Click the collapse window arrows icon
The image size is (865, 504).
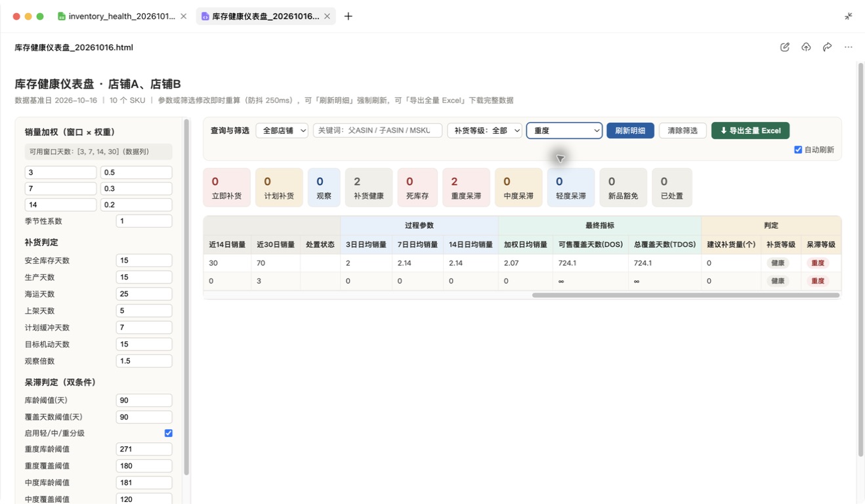coord(849,16)
